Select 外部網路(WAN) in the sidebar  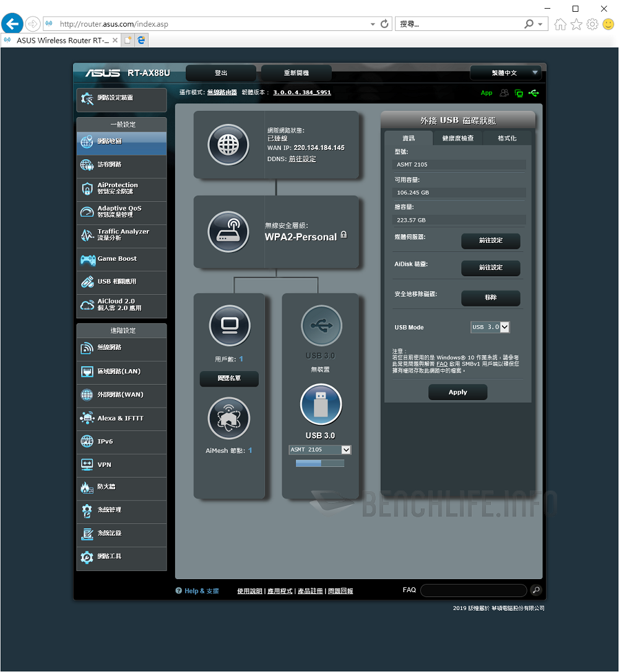pyautogui.click(x=121, y=395)
